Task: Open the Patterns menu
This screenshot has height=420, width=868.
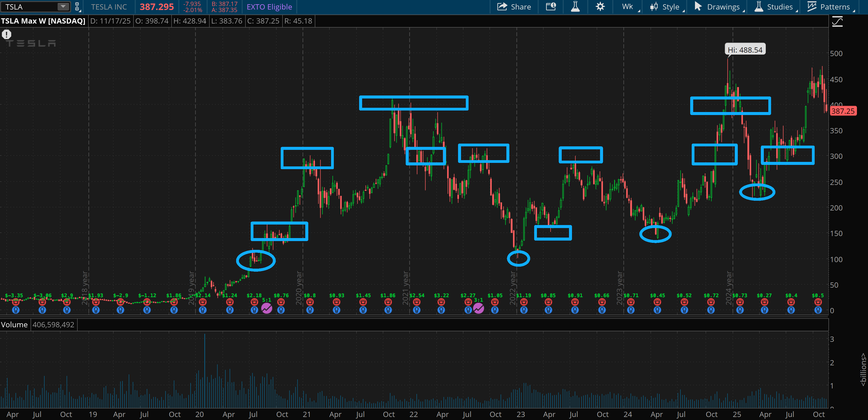Action: coord(831,7)
